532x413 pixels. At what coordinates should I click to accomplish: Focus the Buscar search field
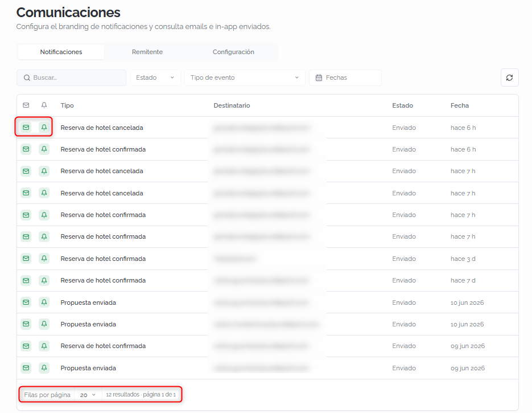tap(71, 78)
